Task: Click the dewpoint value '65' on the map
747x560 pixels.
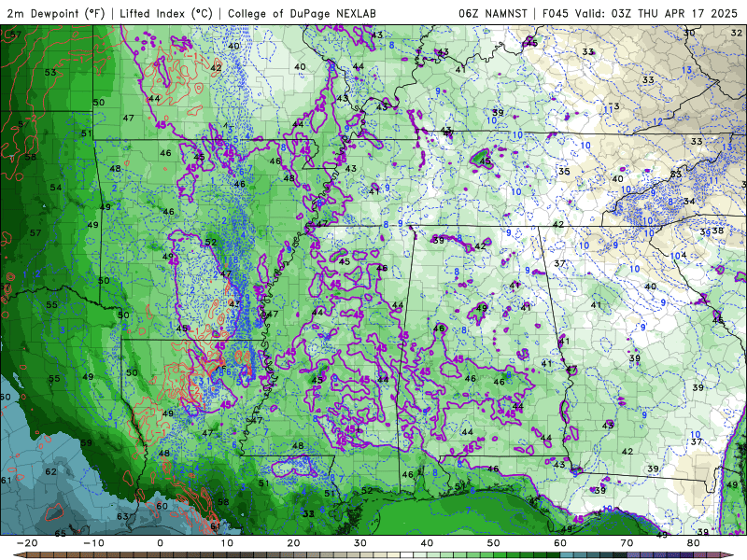Action: [61, 533]
